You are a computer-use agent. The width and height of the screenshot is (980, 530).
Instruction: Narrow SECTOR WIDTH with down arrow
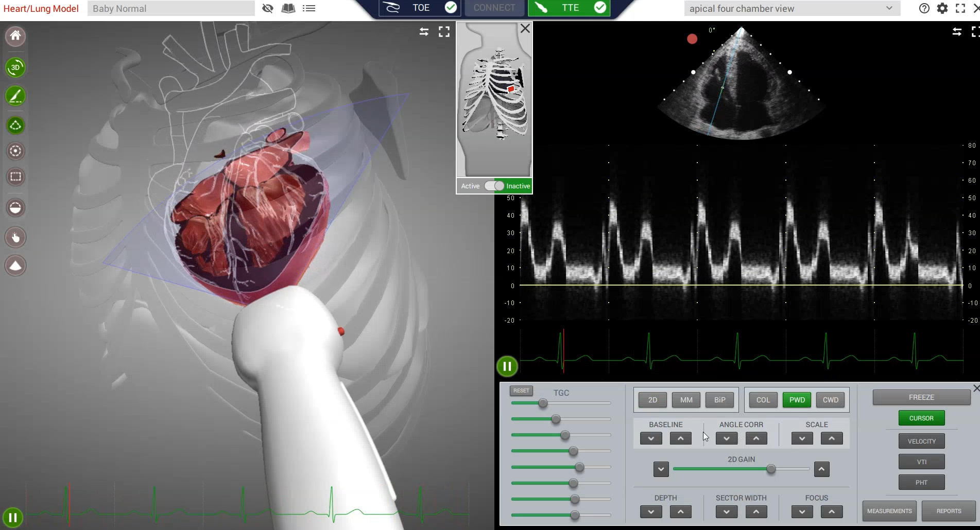(727, 512)
